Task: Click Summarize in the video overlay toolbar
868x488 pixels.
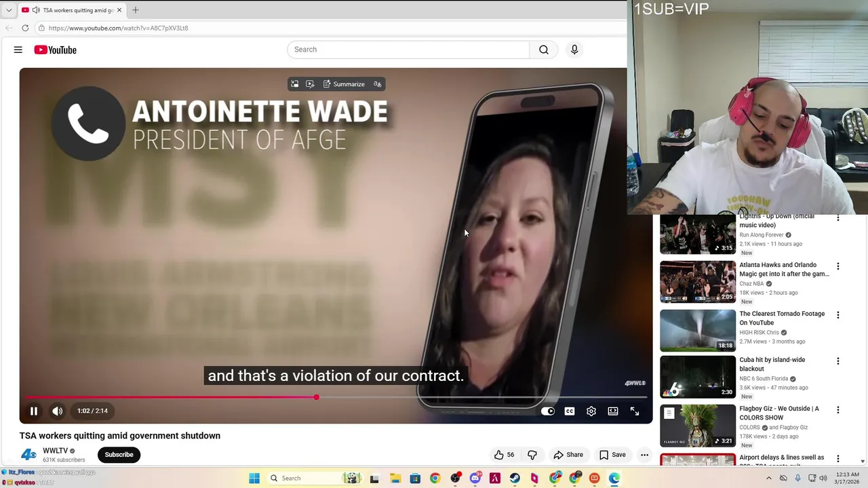Action: [x=344, y=84]
